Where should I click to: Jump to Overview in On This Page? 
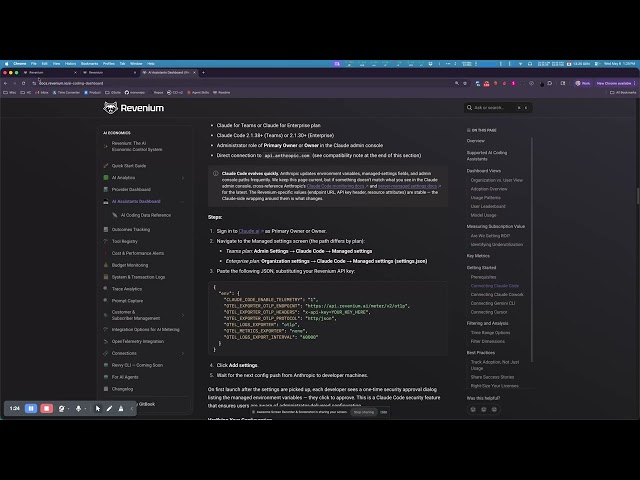click(476, 141)
